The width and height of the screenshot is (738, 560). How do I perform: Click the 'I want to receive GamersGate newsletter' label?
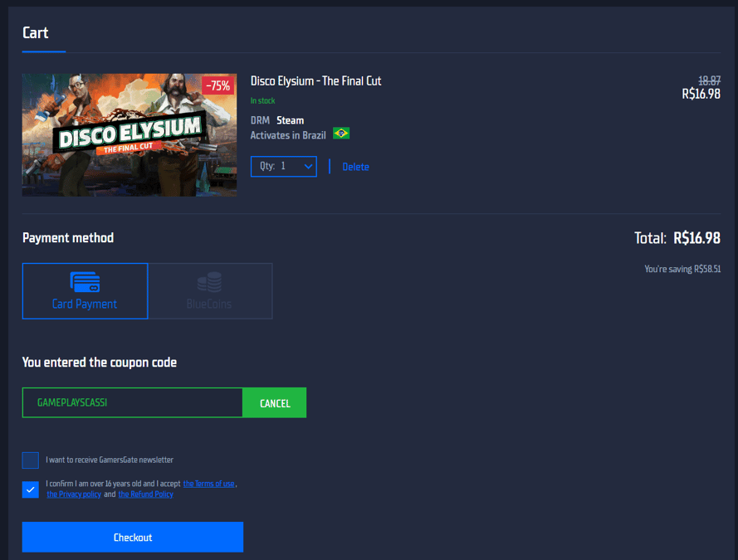tap(110, 460)
